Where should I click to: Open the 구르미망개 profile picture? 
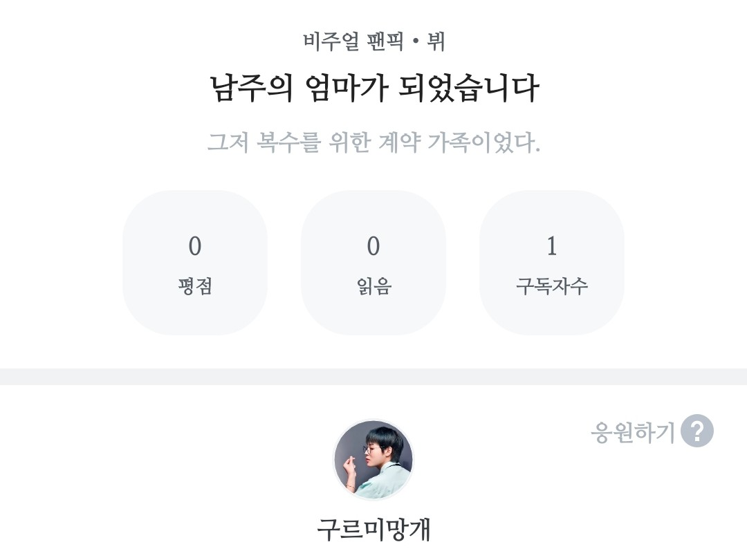pyautogui.click(x=373, y=460)
